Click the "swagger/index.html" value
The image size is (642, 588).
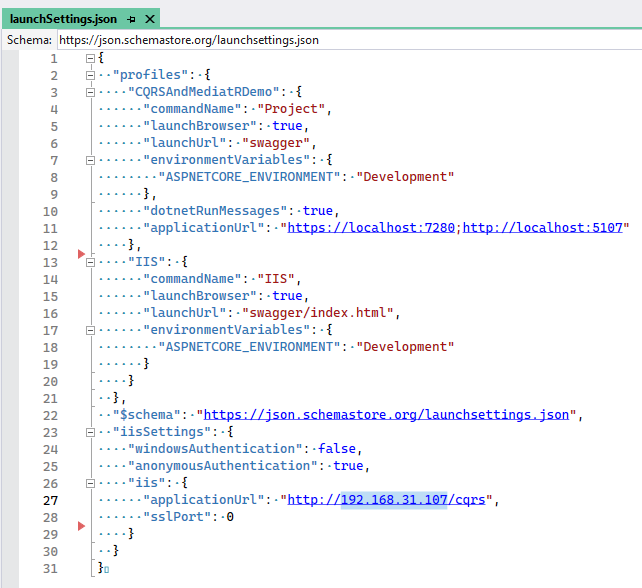(318, 313)
